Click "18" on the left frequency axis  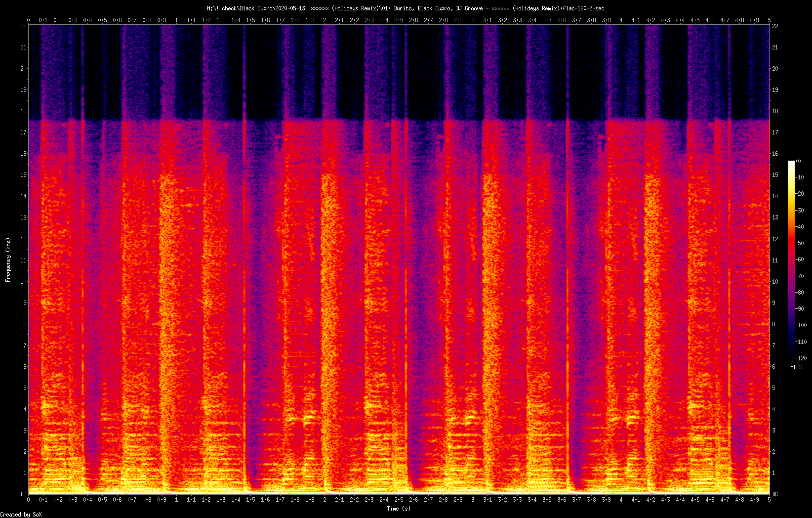click(23, 111)
